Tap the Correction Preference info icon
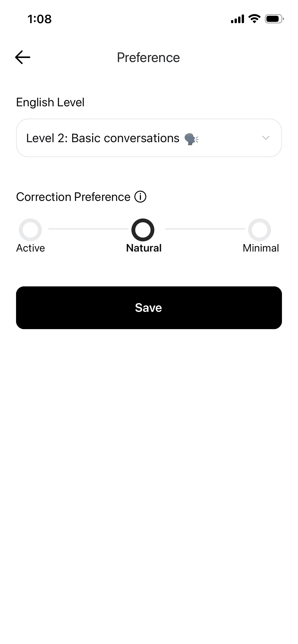Viewport: 298px width, 644px height. (140, 197)
